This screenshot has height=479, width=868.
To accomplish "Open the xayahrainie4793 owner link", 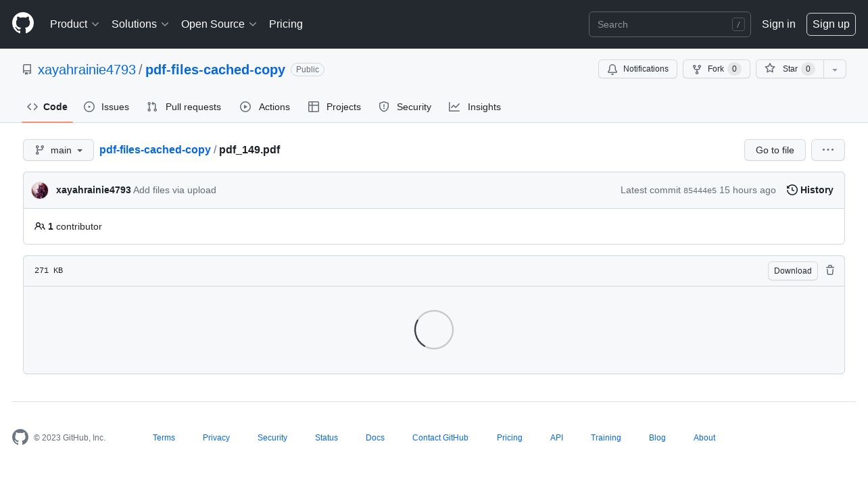I will point(87,70).
